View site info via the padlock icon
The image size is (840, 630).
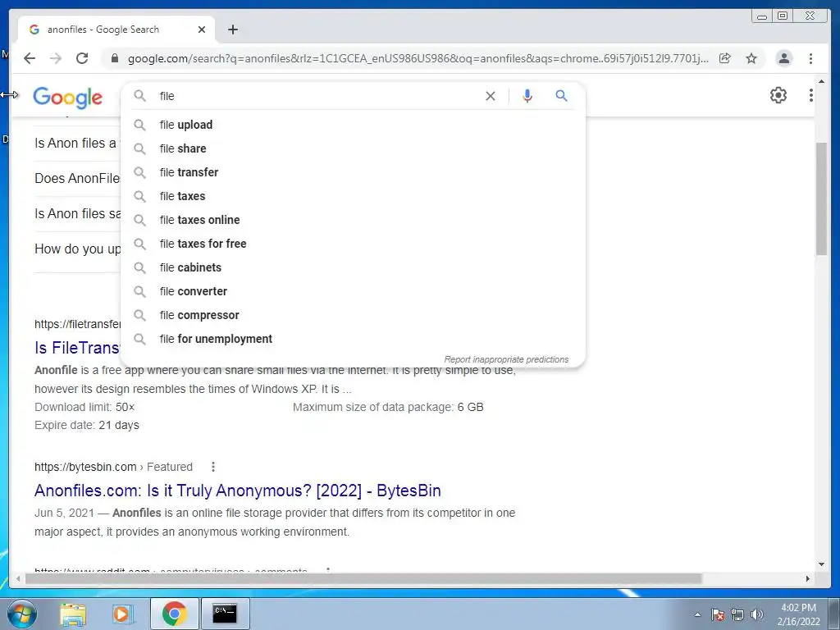(x=115, y=58)
